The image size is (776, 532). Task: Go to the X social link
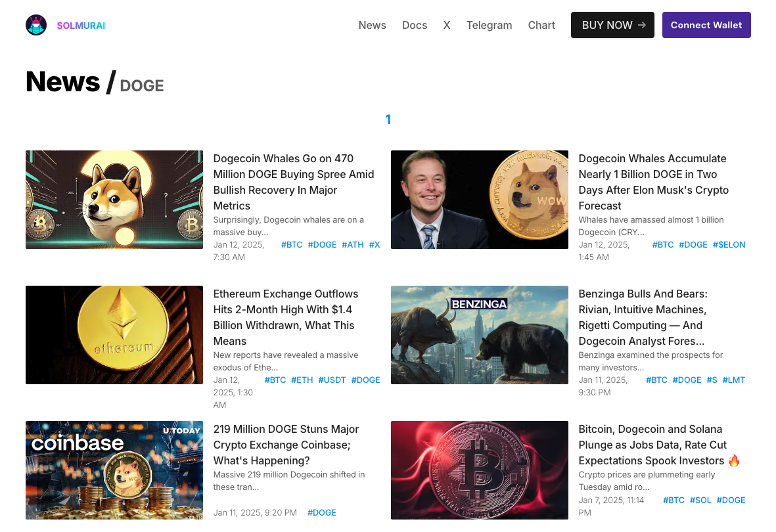click(x=447, y=25)
